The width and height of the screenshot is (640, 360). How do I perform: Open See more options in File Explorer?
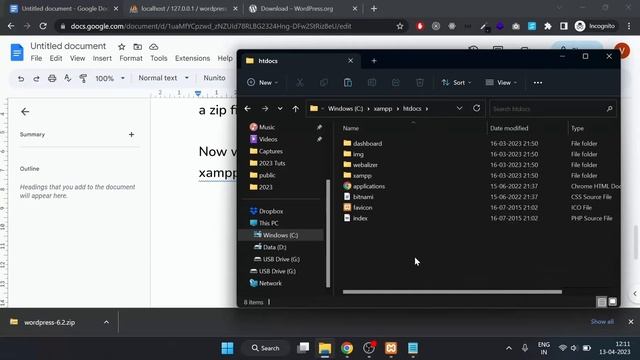point(538,83)
